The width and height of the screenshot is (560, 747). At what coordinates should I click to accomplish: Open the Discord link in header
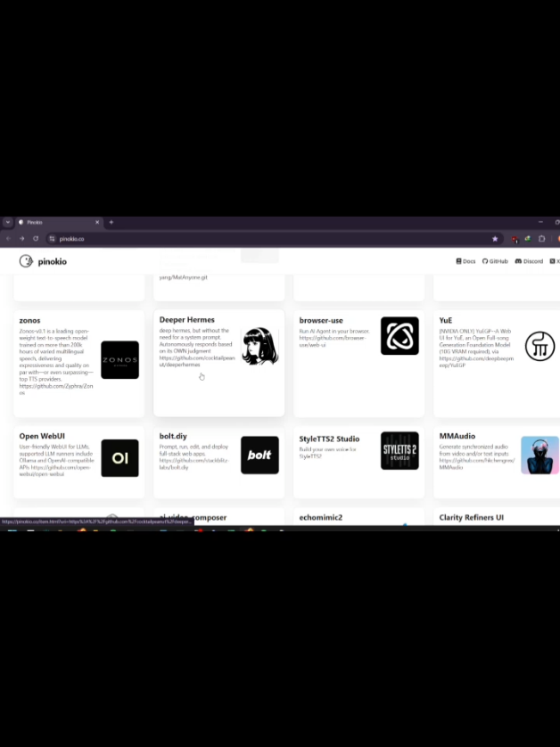[529, 261]
